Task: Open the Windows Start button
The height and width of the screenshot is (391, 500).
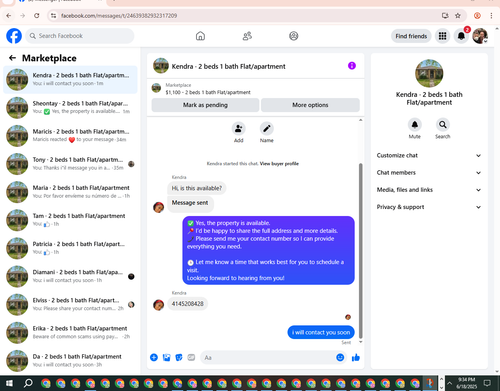Action: (x=9, y=383)
